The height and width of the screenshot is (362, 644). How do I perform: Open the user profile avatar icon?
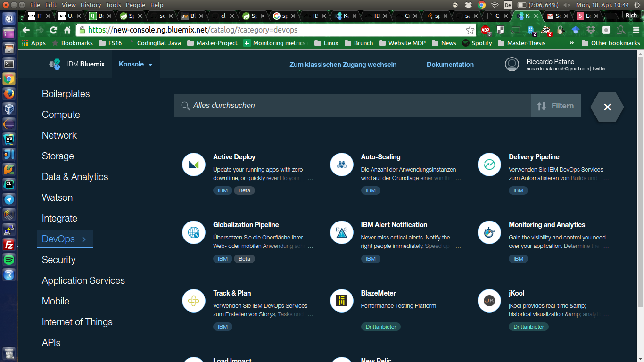click(x=512, y=64)
